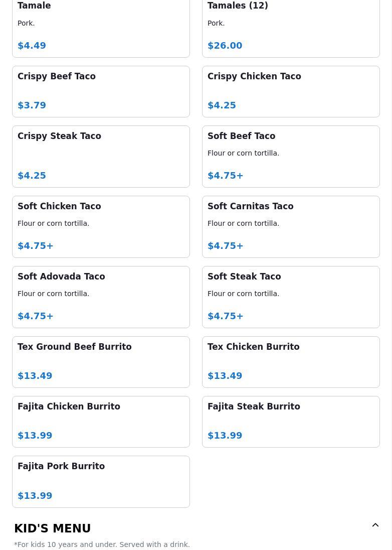Click the $13.99 Fajita Pork Burrito price
The width and height of the screenshot is (392, 550).
[x=35, y=496]
